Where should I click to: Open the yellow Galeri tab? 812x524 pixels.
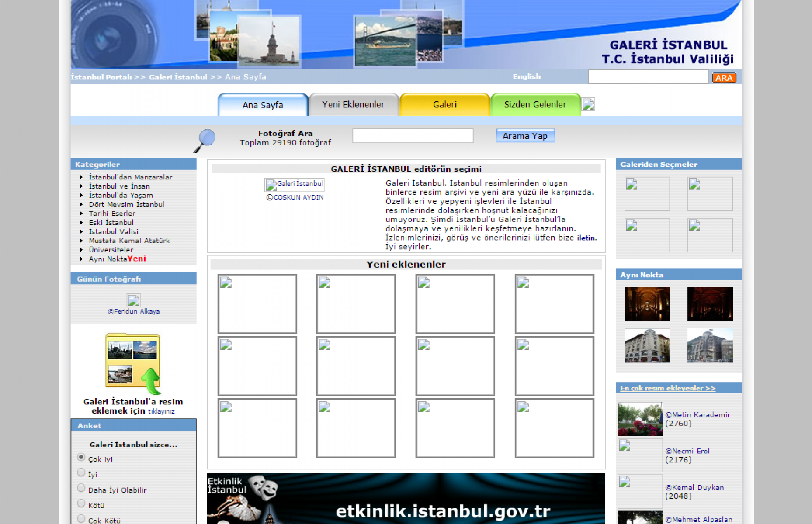[x=444, y=105]
